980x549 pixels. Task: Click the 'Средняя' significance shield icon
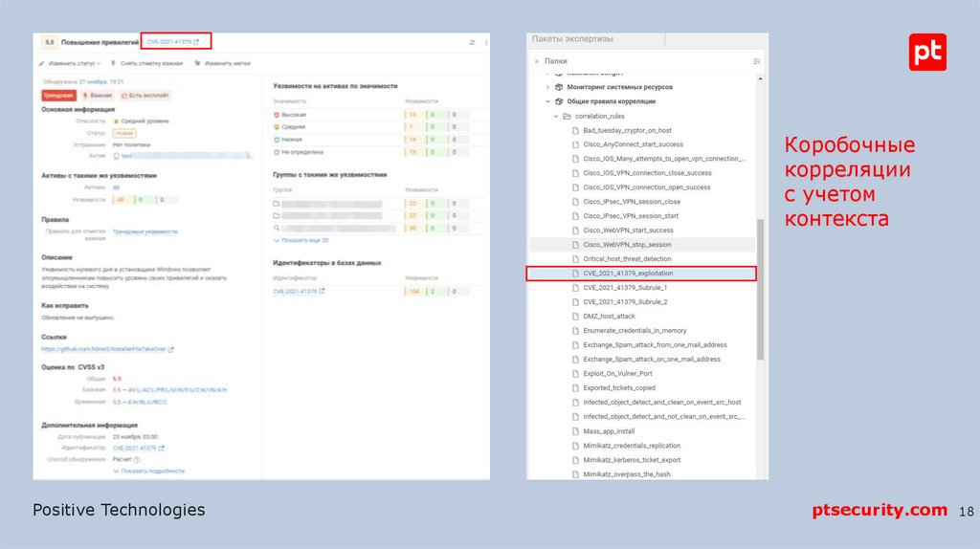[277, 127]
